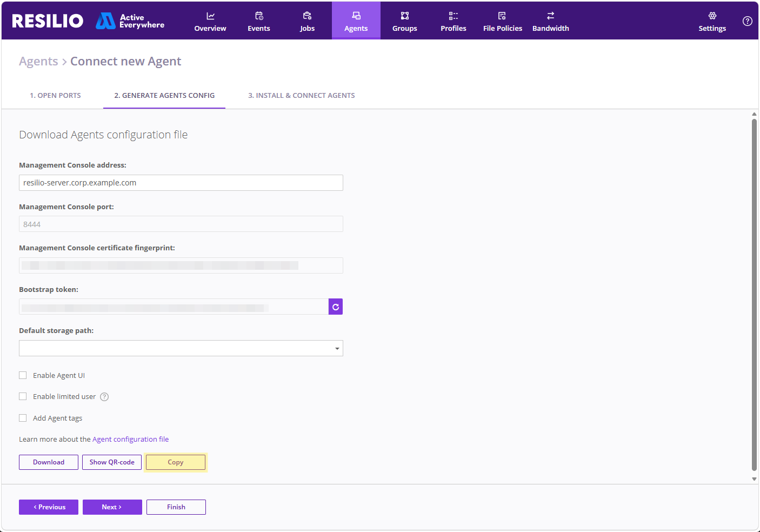The image size is (760, 532).
Task: Click the Bootstrap token field
Action: [174, 307]
